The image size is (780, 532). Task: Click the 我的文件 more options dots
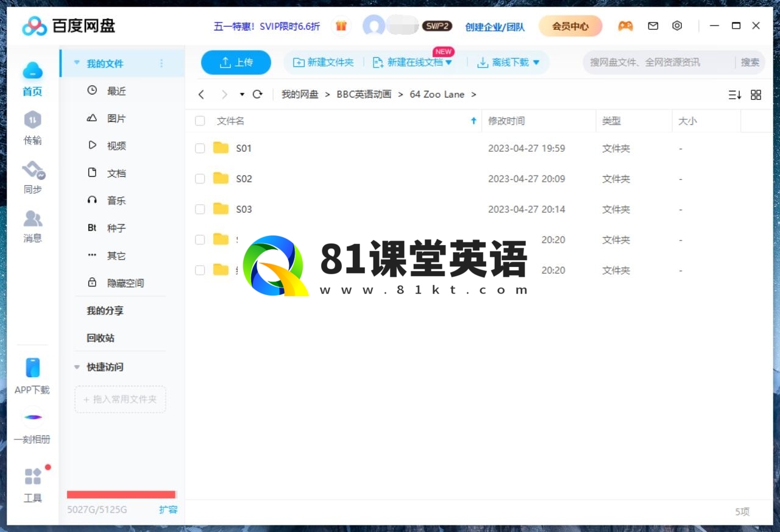click(161, 63)
